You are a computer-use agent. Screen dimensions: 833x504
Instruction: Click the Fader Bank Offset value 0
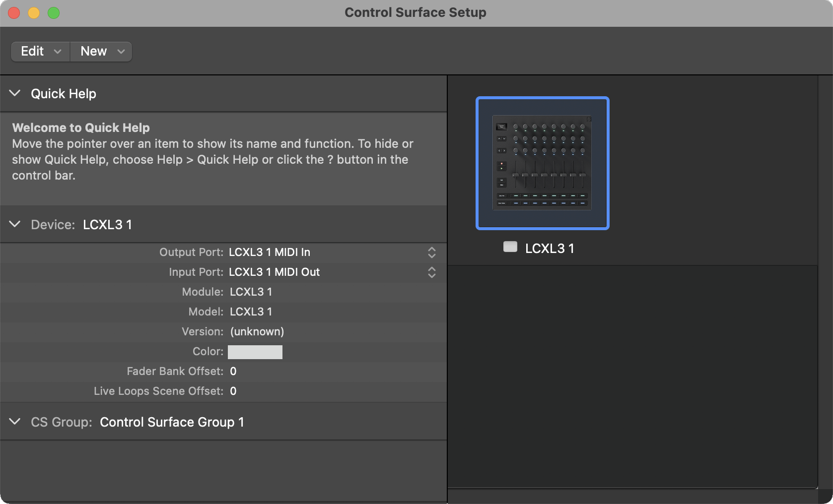(x=233, y=372)
